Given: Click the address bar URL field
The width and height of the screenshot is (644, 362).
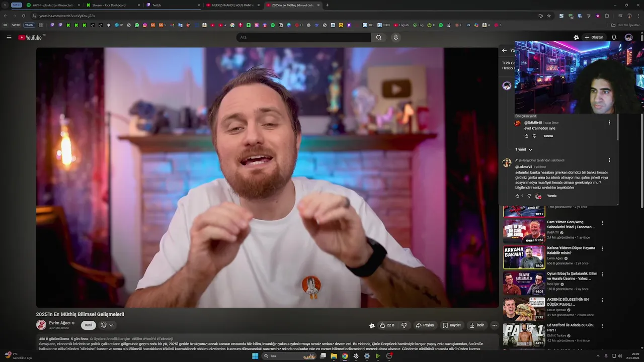Looking at the screenshot, I should click(x=282, y=16).
